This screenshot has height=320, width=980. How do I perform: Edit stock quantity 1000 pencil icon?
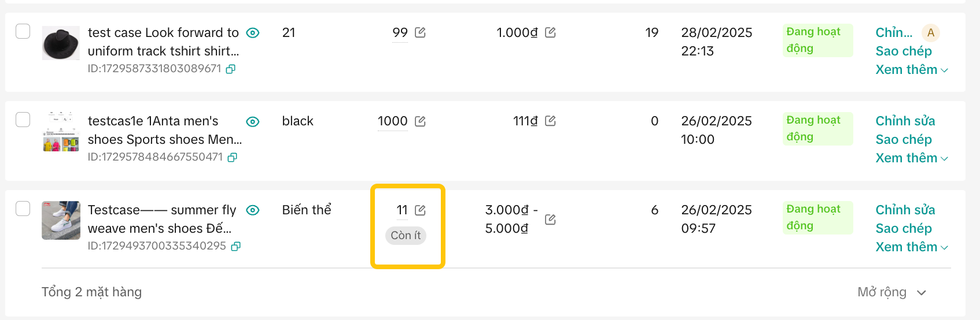click(x=421, y=121)
